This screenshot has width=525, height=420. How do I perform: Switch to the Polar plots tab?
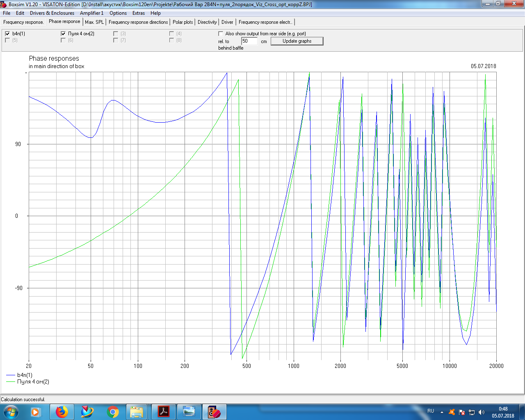(x=183, y=22)
